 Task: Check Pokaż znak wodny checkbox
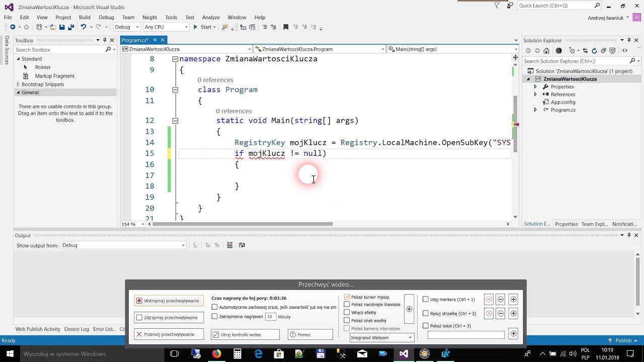[x=347, y=321]
